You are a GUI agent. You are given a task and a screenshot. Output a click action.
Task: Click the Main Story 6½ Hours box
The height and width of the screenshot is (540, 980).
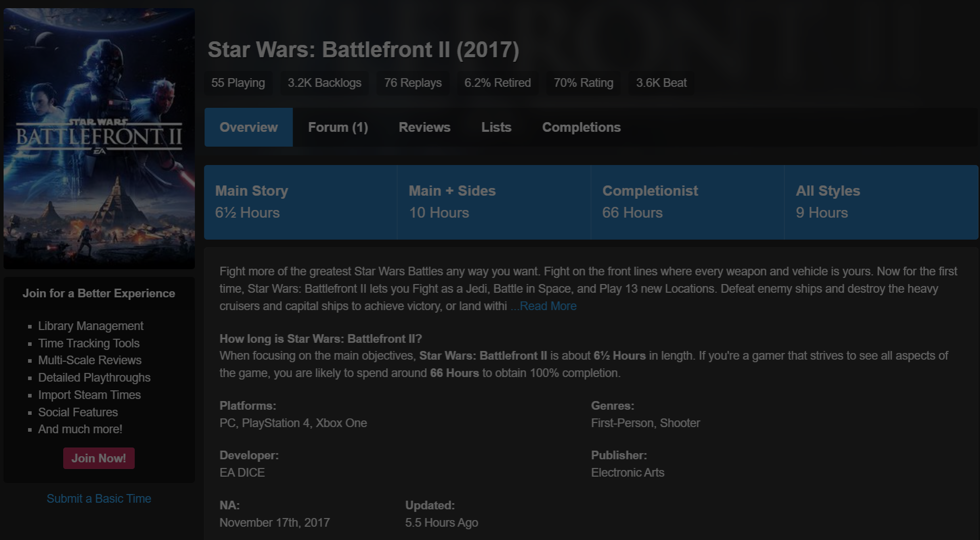click(301, 202)
